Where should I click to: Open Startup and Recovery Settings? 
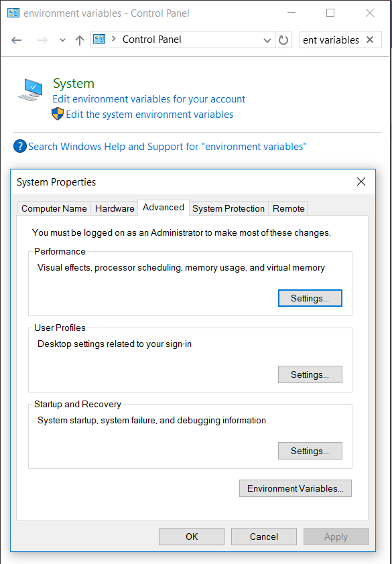click(x=310, y=451)
